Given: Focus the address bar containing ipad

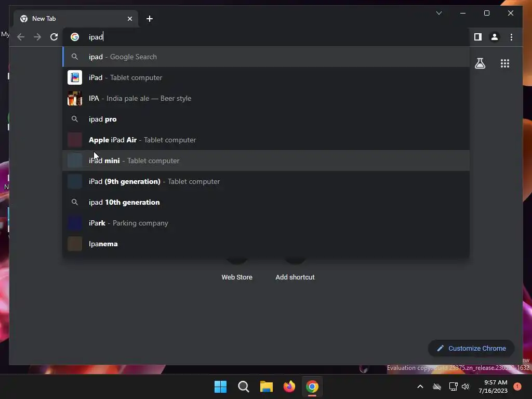Looking at the screenshot, I should click(265, 37).
